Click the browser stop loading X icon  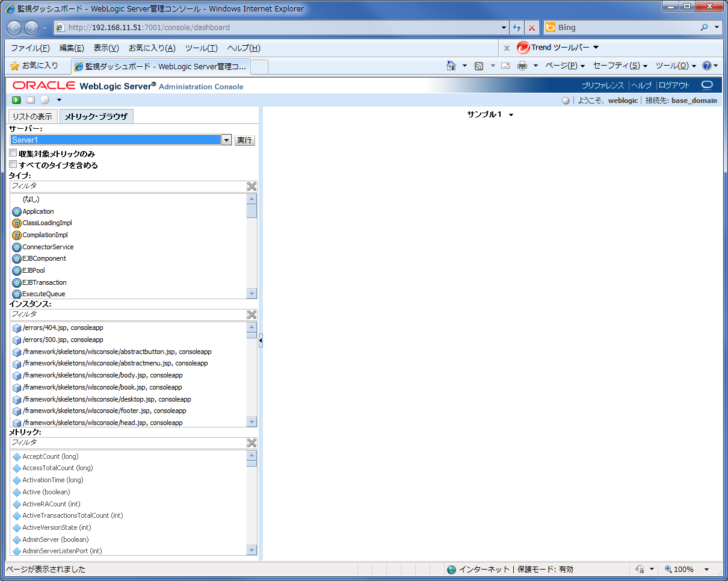tap(532, 28)
